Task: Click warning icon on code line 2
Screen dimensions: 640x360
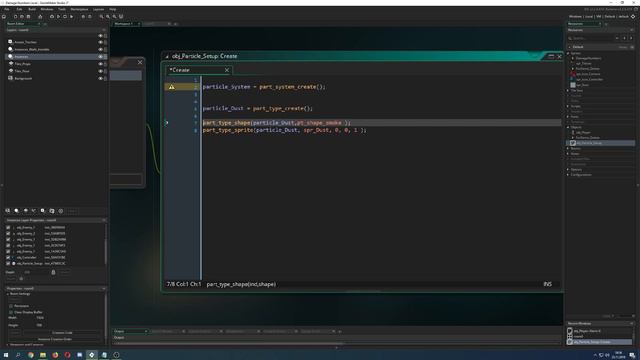Action: click(171, 87)
